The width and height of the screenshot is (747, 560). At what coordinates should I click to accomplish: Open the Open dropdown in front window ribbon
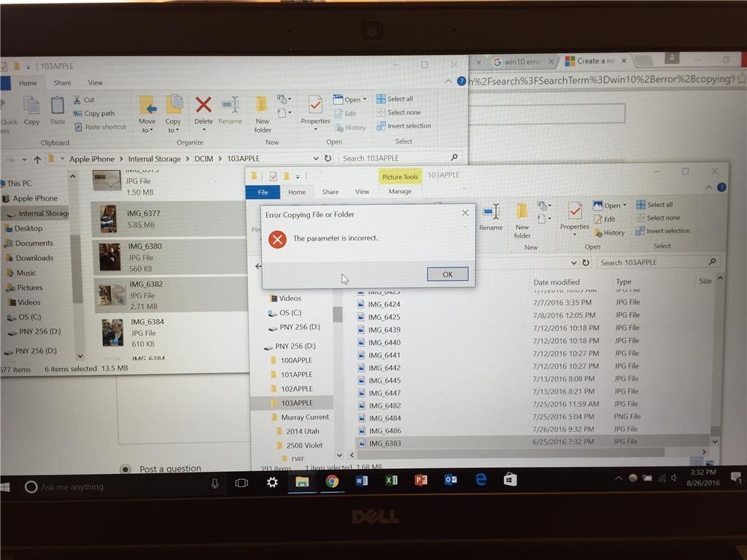pos(624,205)
